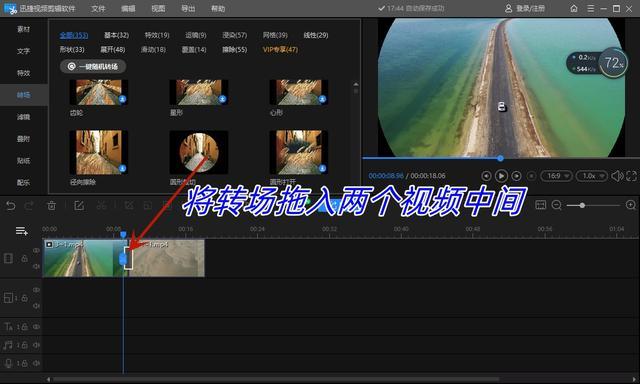Hide the text track
Image resolution: width=640 pixels, height=384 pixels.
(x=36, y=326)
